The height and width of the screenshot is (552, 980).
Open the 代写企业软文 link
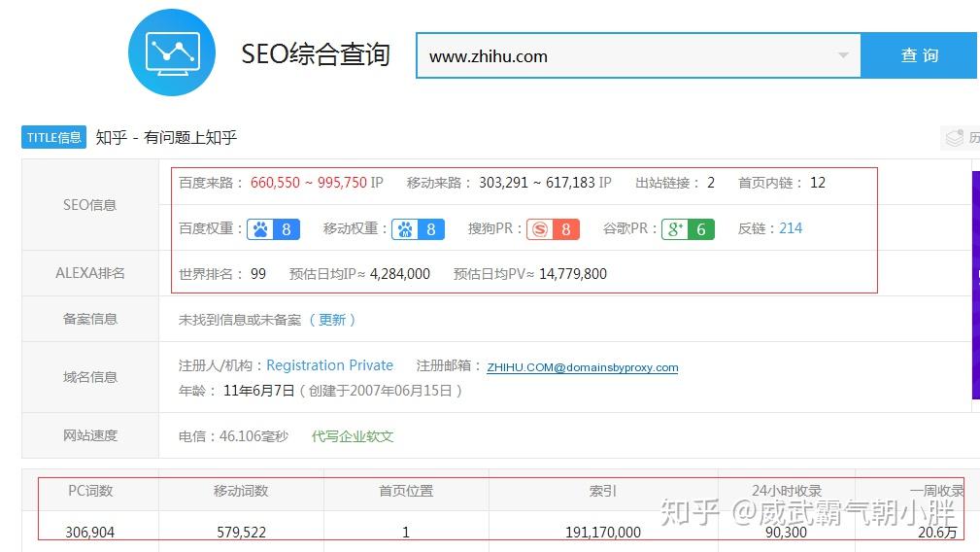353,436
